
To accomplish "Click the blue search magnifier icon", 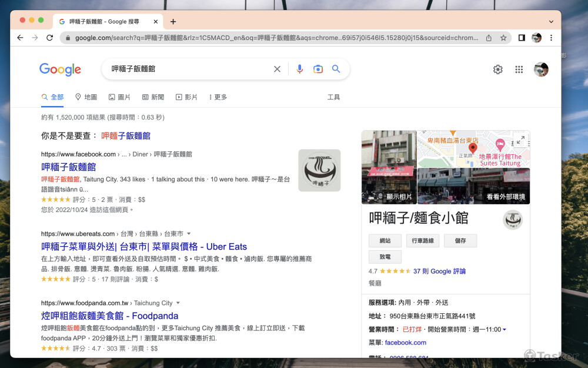I will pos(336,69).
